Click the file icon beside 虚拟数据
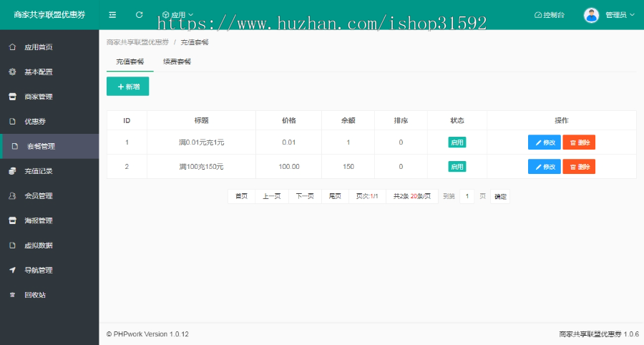This screenshot has width=644, height=345. click(12, 246)
